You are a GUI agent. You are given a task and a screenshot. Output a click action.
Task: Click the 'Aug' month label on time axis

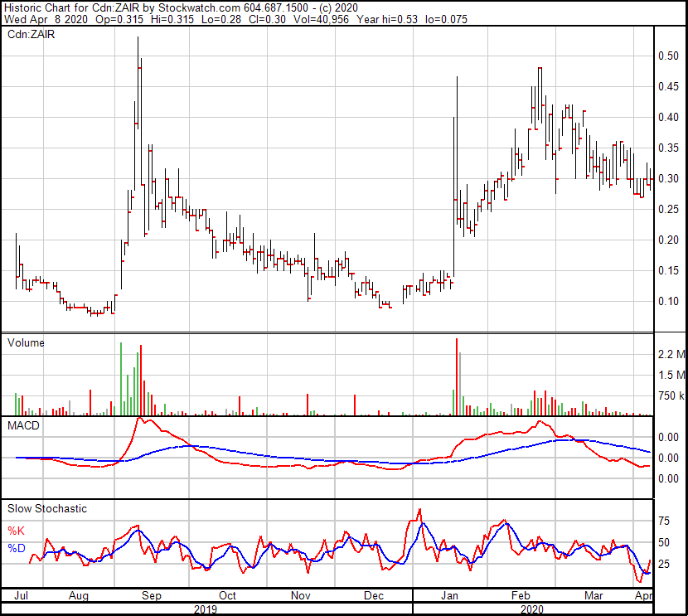click(x=79, y=596)
